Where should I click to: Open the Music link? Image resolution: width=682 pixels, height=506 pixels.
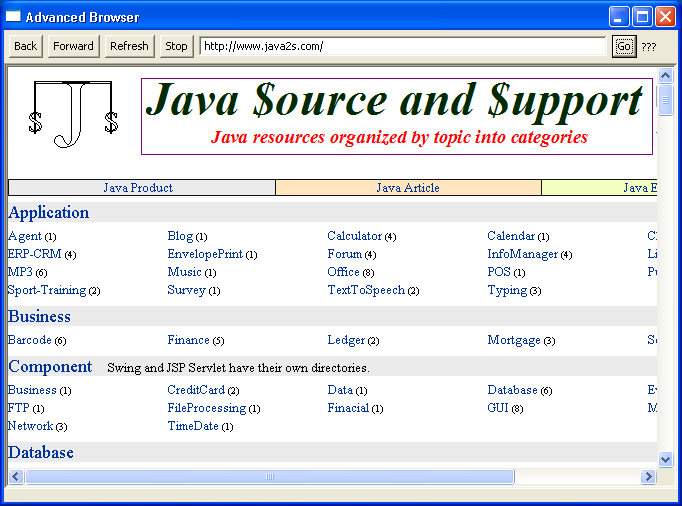pyautogui.click(x=184, y=272)
